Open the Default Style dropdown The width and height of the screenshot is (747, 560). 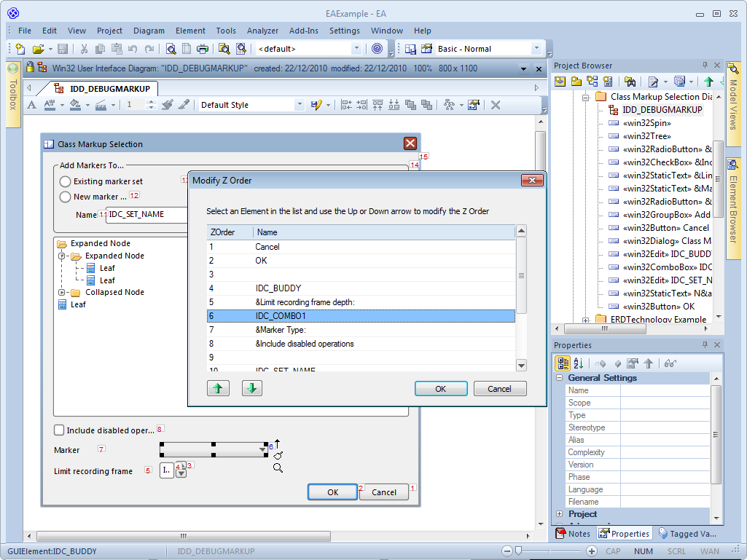(x=300, y=104)
